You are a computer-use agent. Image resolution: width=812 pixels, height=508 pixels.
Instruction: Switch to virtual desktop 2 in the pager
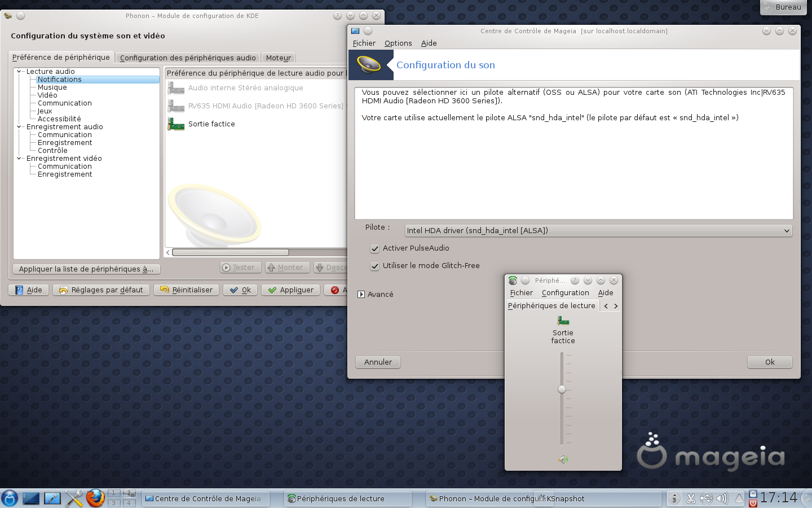[x=129, y=493]
